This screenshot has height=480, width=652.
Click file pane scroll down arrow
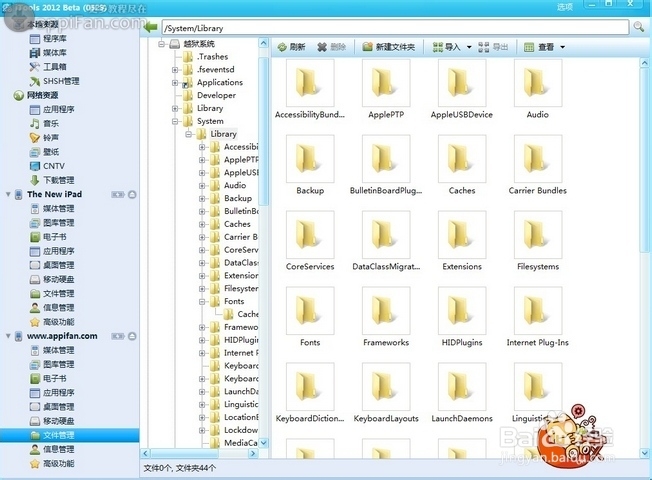tap(645, 453)
